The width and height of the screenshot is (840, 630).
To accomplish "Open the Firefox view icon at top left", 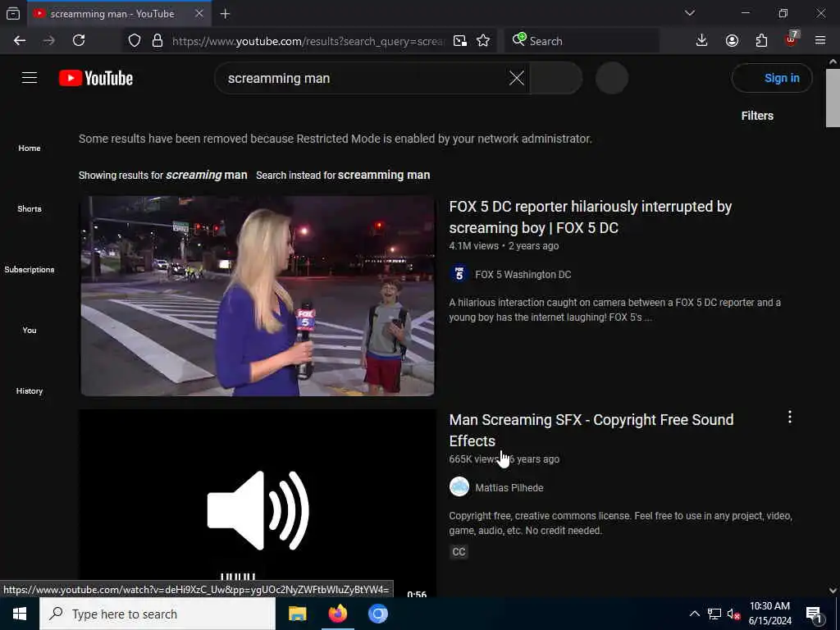I will [x=13, y=14].
